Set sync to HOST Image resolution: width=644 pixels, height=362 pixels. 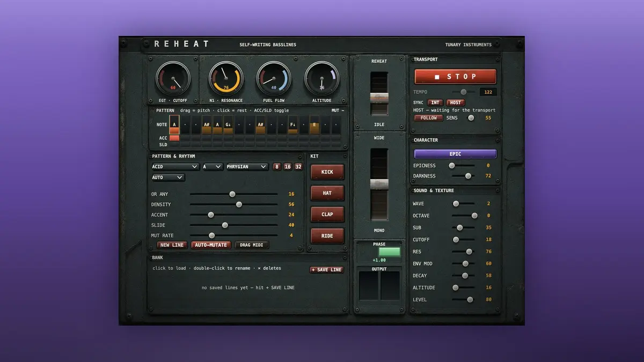click(x=456, y=102)
